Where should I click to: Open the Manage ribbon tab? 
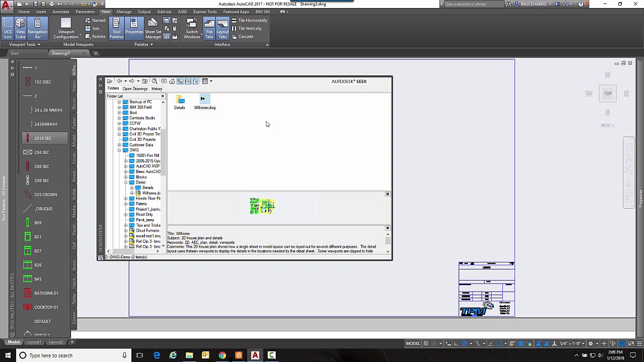(124, 12)
